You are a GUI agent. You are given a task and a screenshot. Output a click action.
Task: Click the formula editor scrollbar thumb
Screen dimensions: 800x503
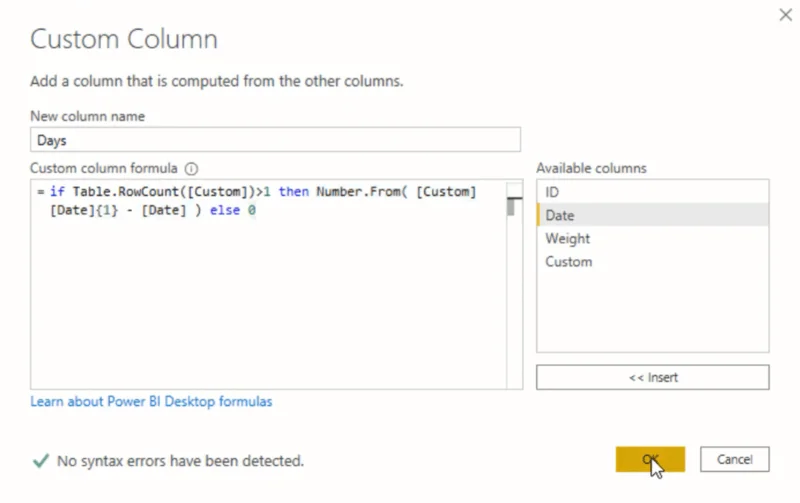click(511, 207)
